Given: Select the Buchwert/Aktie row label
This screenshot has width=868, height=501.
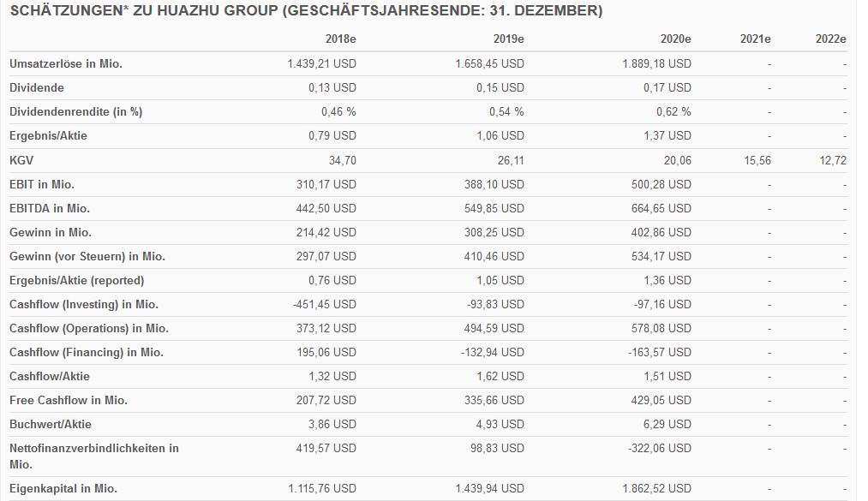Looking at the screenshot, I should tap(51, 424).
